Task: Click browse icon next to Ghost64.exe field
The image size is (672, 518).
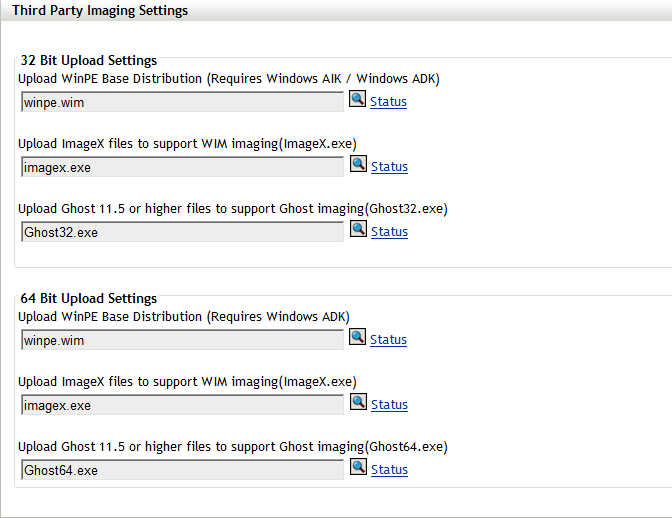Action: [358, 468]
